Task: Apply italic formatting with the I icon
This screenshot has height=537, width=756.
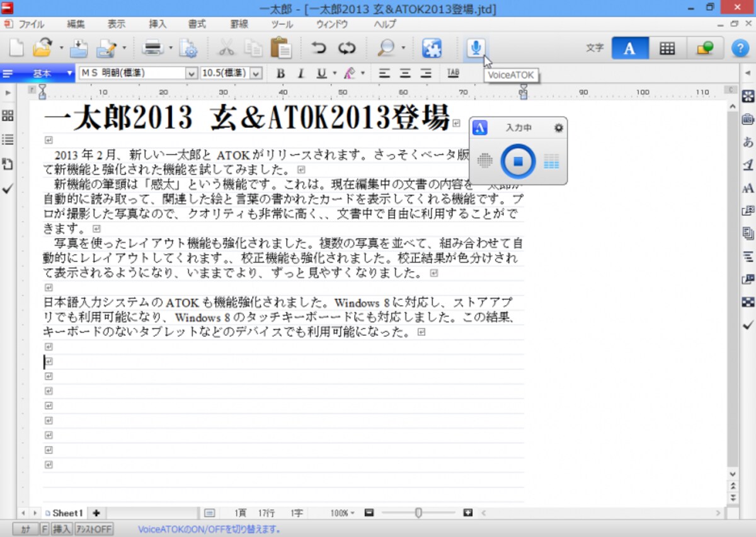Action: point(301,73)
